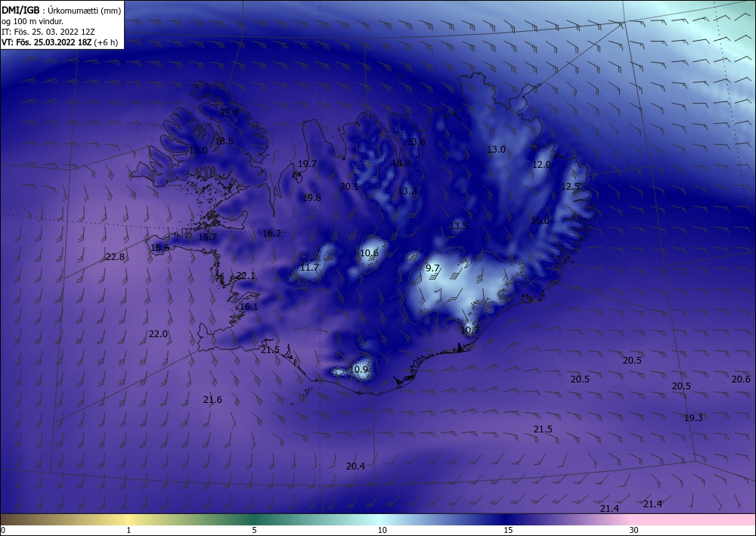Select the 19.7 value label
Screen dimensions: 756x536
307,164
